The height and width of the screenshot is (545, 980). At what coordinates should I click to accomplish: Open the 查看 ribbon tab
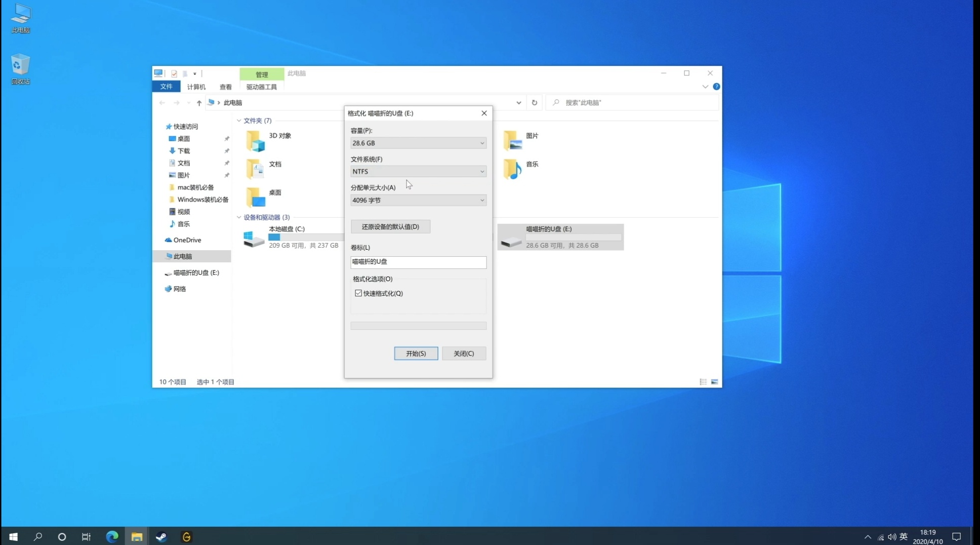[x=225, y=87]
